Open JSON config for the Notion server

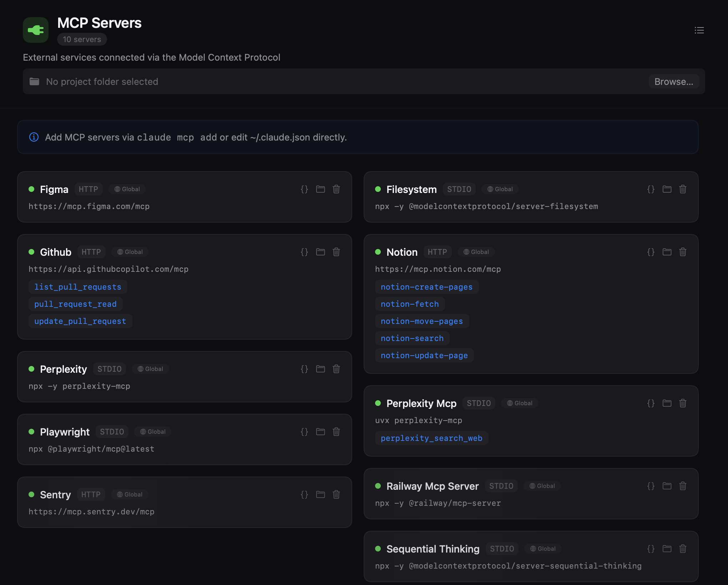[x=651, y=252]
